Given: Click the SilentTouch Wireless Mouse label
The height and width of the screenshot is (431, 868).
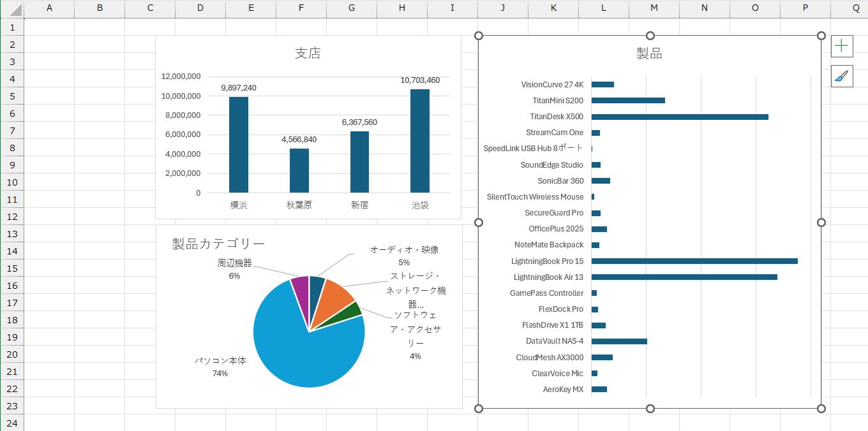Looking at the screenshot, I should point(535,197).
